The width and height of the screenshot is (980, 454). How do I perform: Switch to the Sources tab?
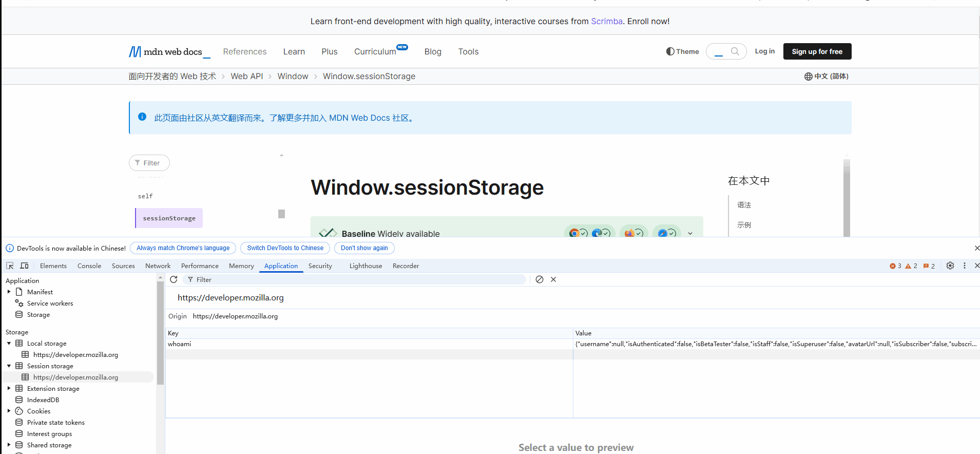(x=123, y=266)
